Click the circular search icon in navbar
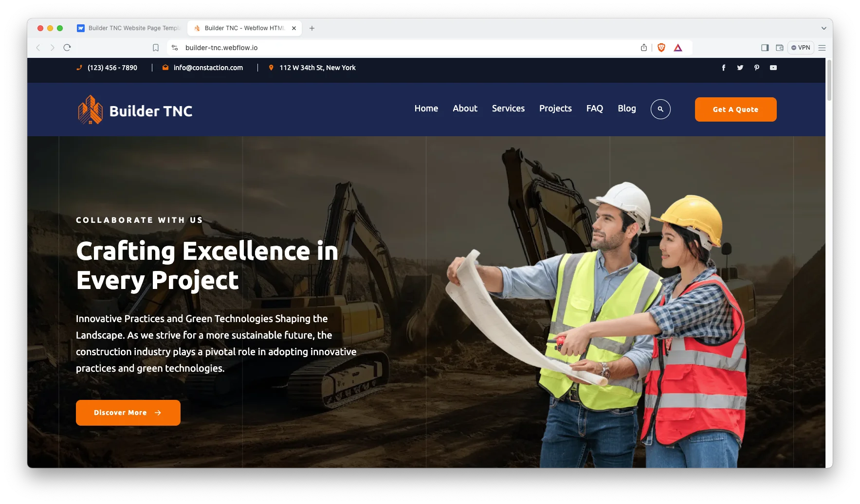The width and height of the screenshot is (860, 504). 660,109
